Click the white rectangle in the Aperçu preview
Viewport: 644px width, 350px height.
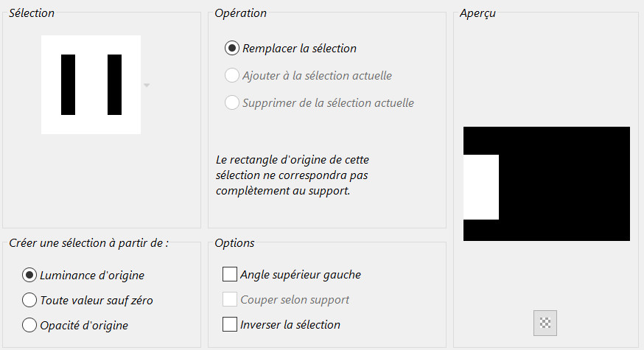point(481,187)
